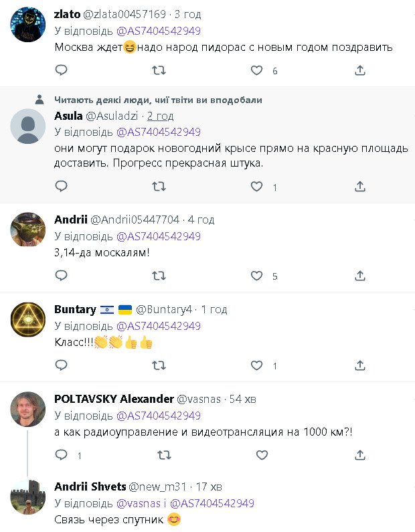Open @AS7404542949 mention in Andrii Shvets' reply
The image size is (415, 532).
(x=212, y=503)
